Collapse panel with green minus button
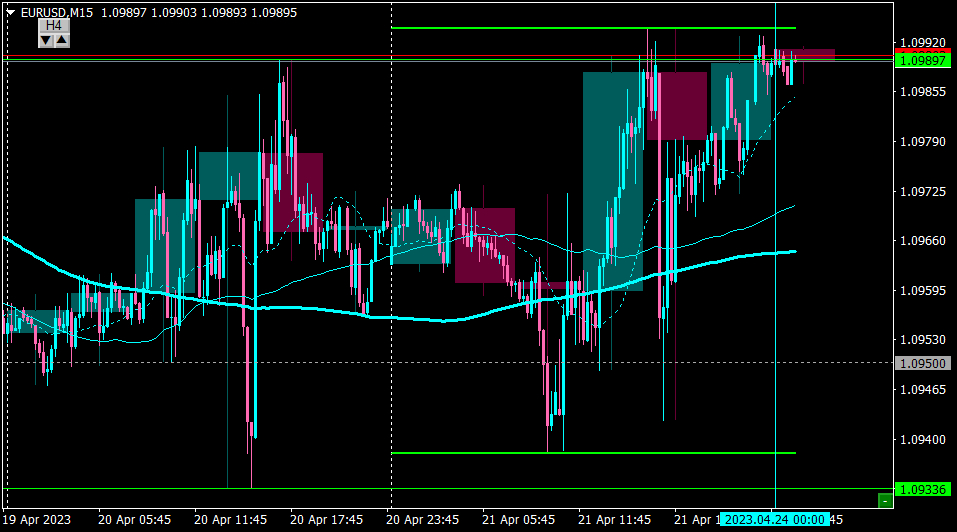This screenshot has width=957, height=532. point(885,501)
